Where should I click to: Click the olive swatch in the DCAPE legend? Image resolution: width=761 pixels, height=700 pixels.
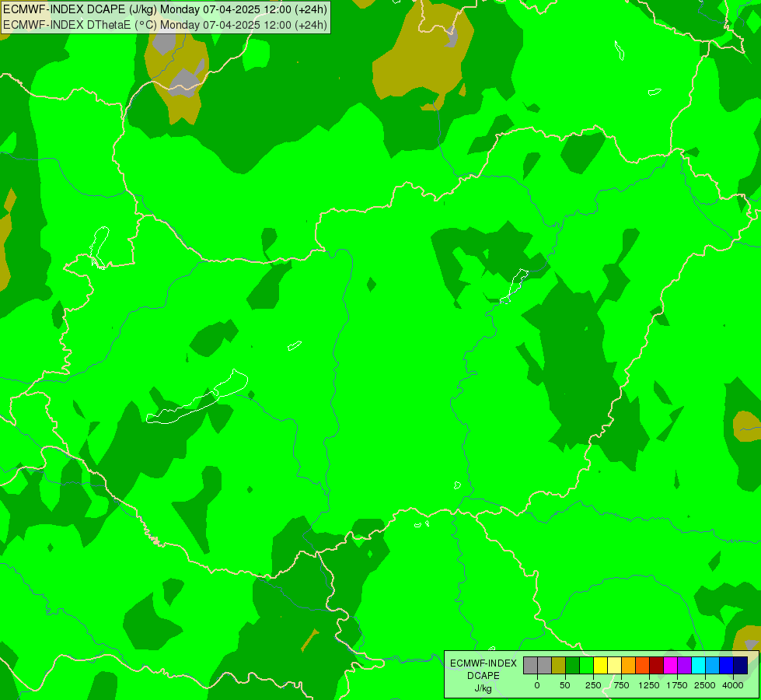tap(559, 665)
